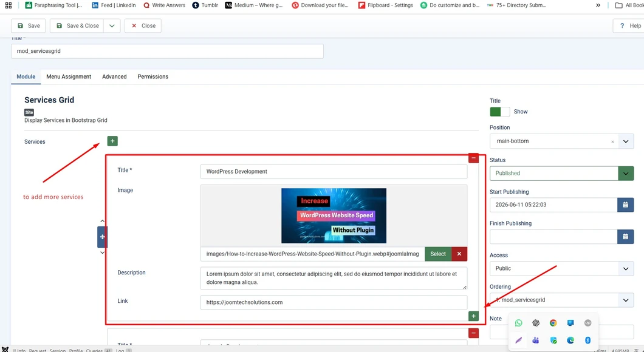Open All Bookmarks folder

pyautogui.click(x=629, y=5)
